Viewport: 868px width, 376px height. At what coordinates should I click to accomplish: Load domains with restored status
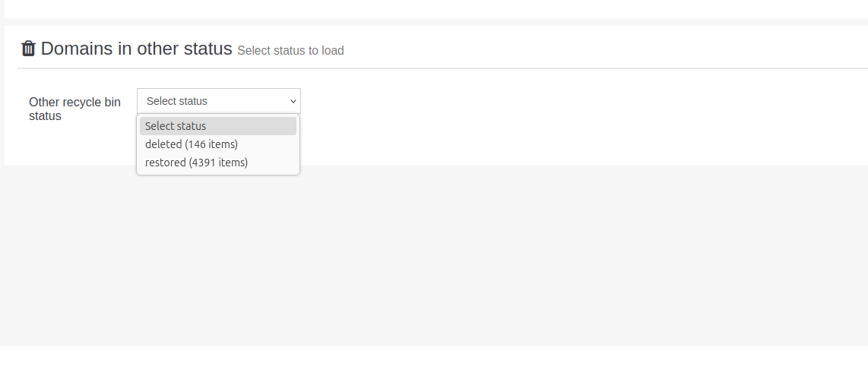(196, 163)
